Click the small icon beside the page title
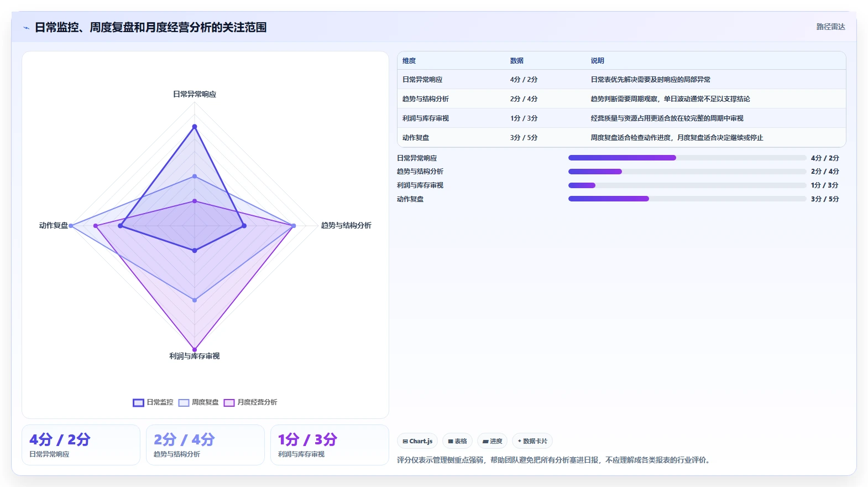 pyautogui.click(x=26, y=28)
